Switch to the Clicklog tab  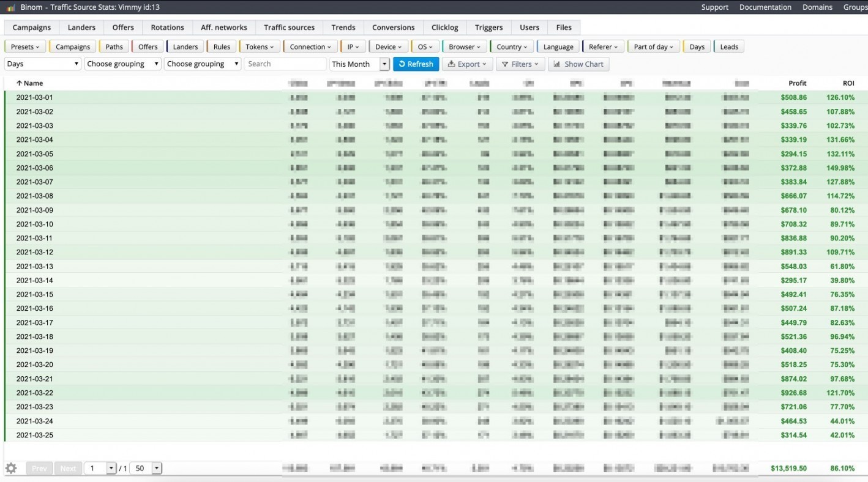445,28
